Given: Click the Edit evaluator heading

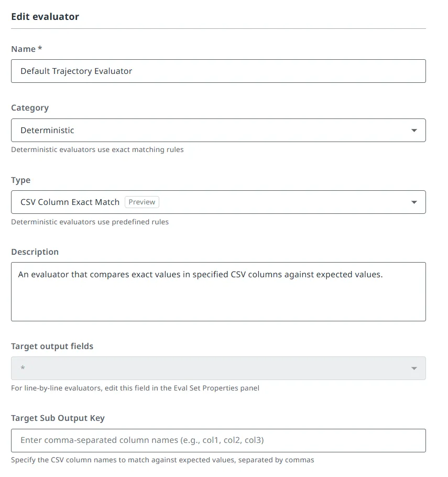Looking at the screenshot, I should 45,16.
